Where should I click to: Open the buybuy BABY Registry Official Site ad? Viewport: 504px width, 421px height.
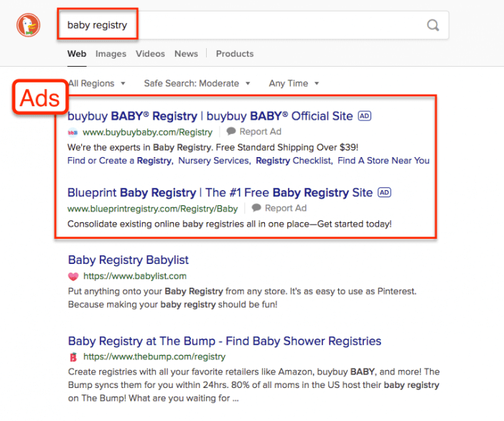pyautogui.click(x=210, y=116)
